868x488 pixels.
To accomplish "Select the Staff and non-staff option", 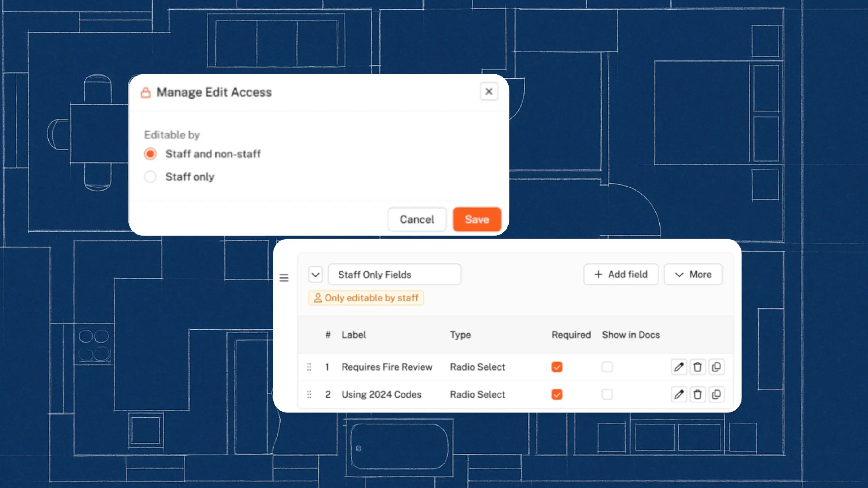I will point(150,154).
